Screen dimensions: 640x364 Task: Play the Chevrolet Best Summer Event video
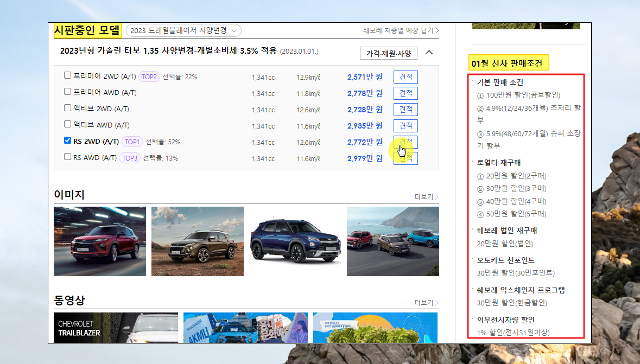375,328
